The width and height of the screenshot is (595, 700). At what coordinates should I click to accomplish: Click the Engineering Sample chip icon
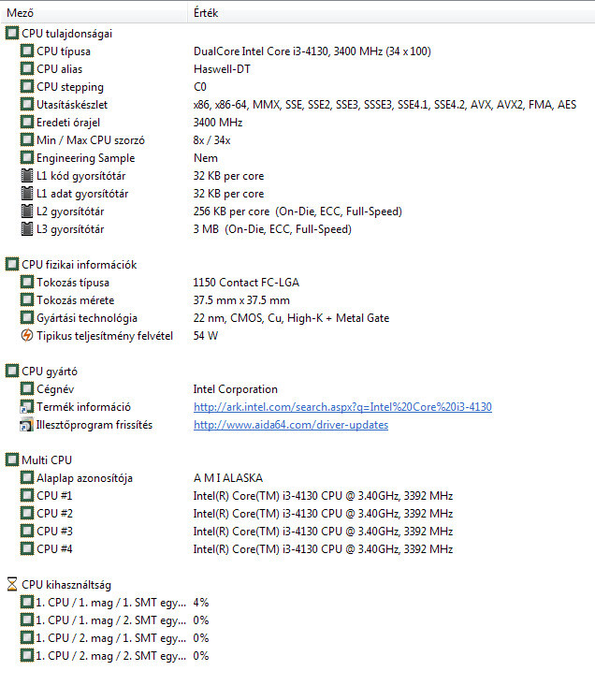point(27,158)
